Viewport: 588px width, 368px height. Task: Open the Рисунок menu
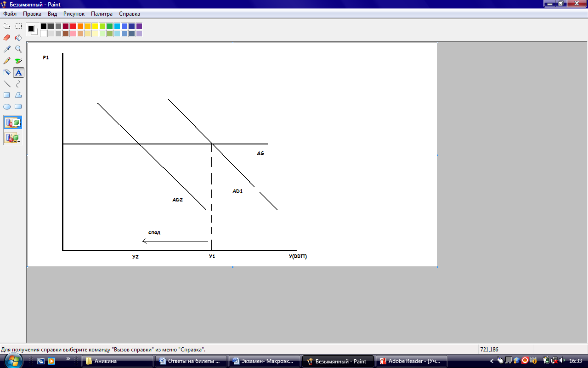pos(74,14)
